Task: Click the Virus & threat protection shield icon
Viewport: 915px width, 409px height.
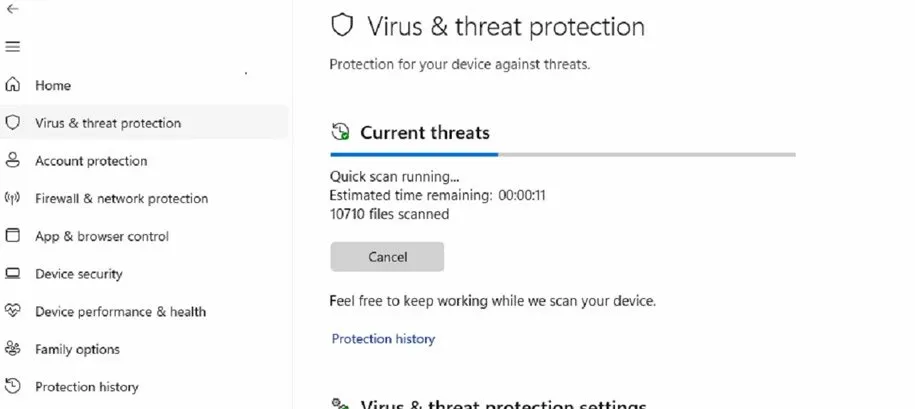Action: [13, 123]
